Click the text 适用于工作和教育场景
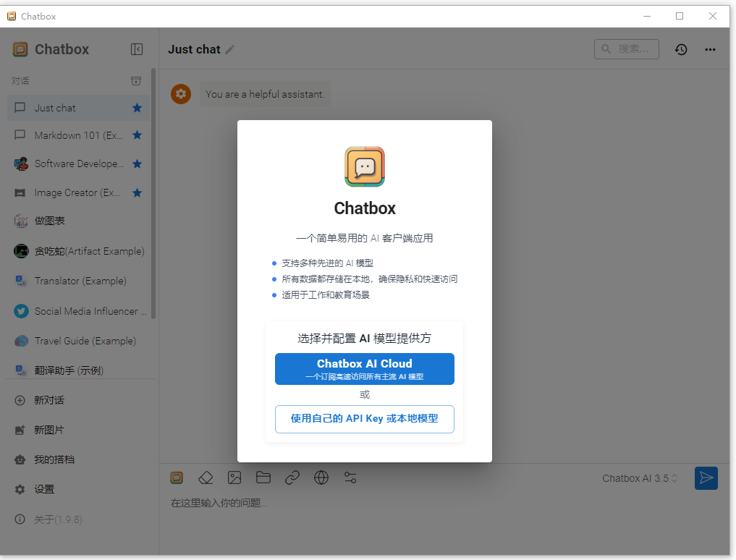 pos(325,294)
